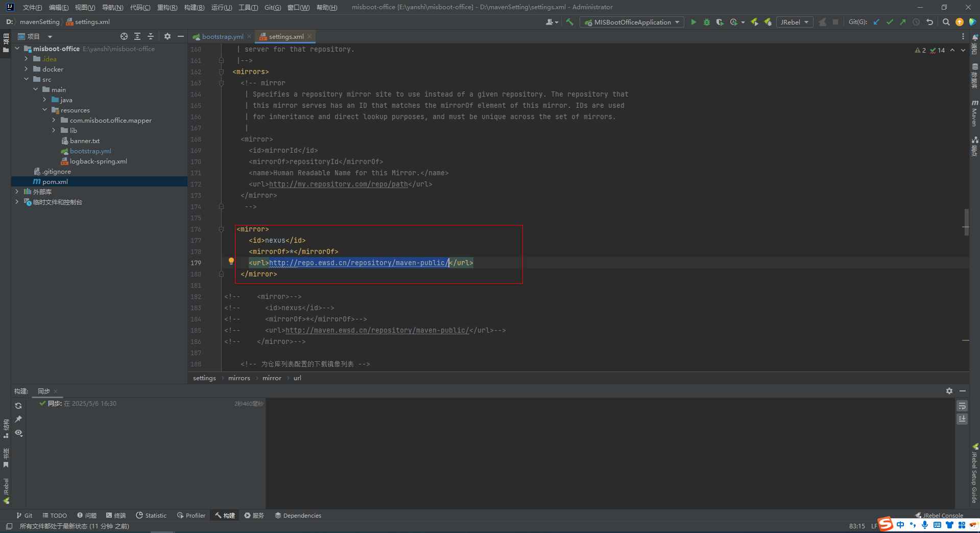Viewport: 980px width, 533px height.
Task: Run with JRebel rocket icon
Action: coord(754,22)
